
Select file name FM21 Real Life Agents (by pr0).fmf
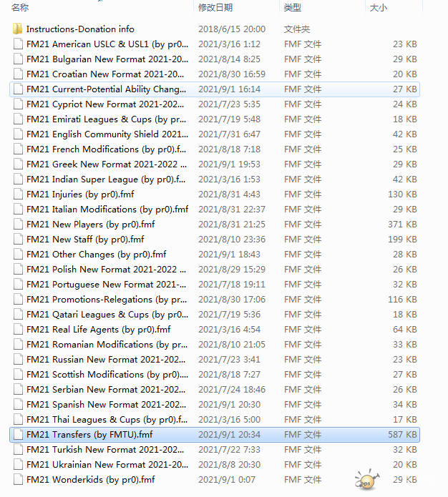[x=98, y=330]
